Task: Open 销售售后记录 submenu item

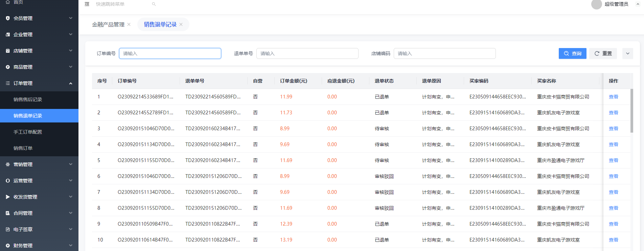Action: pyautogui.click(x=39, y=99)
